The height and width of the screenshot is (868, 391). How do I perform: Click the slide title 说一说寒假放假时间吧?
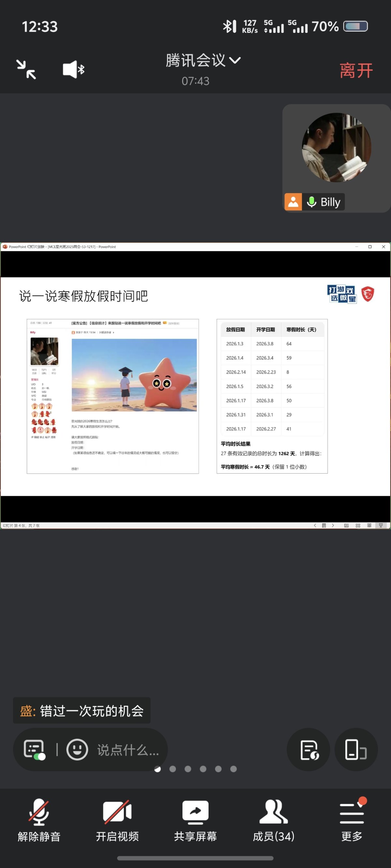point(83,296)
